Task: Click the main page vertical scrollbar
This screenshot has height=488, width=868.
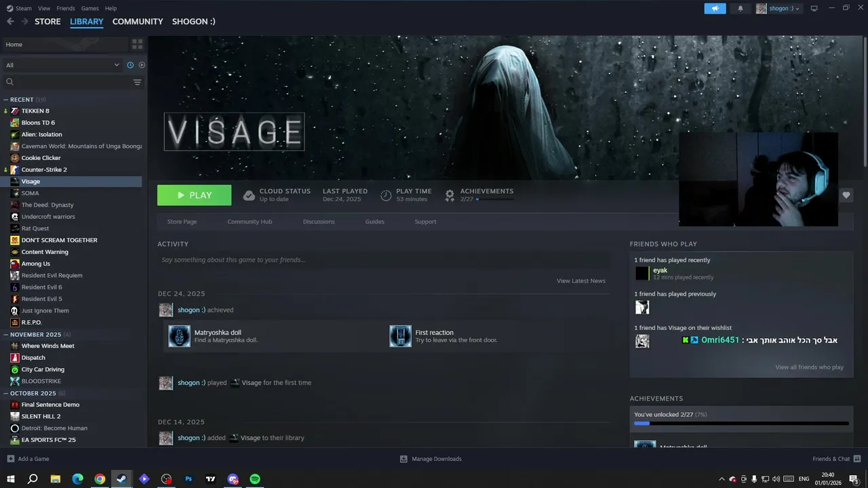Action: coord(865,102)
